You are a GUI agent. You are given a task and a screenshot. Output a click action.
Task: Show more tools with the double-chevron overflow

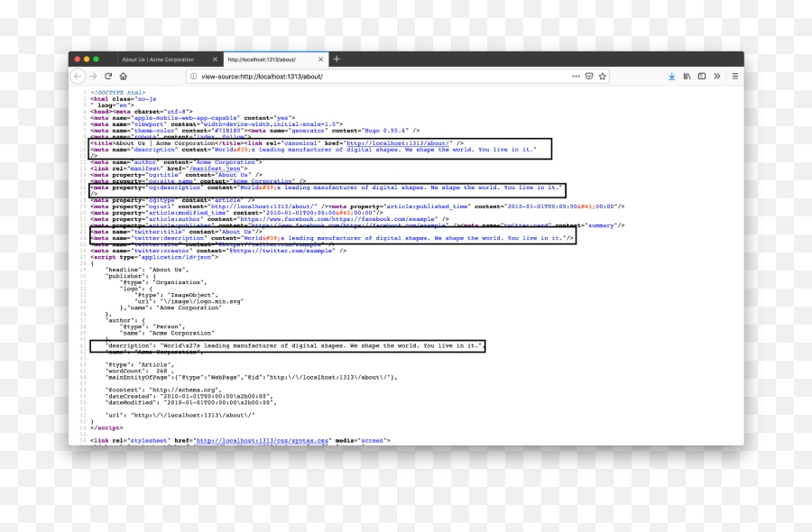click(717, 76)
